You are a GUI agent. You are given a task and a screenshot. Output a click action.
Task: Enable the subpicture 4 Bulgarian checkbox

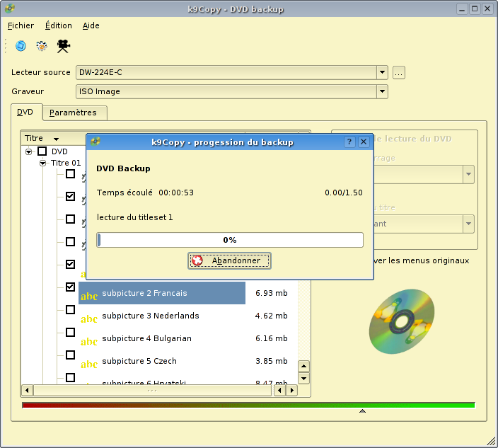70,333
